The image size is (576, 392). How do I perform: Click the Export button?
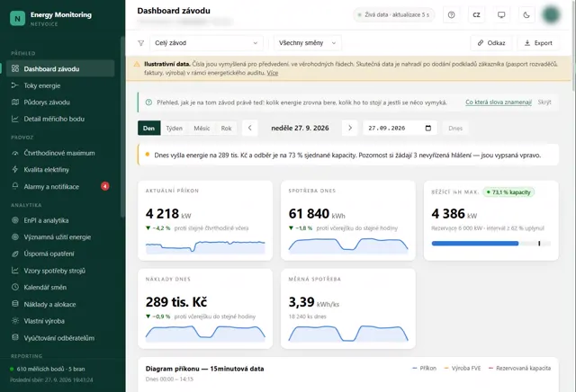pos(538,43)
